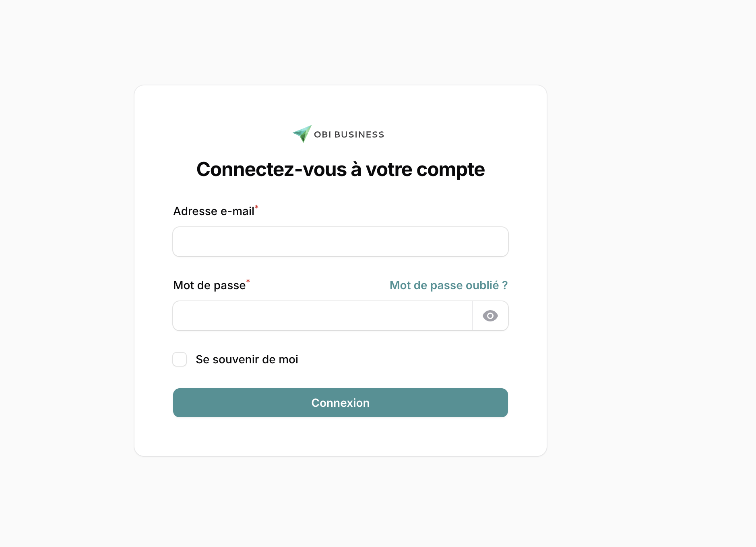Click the Connexion button

tap(341, 403)
